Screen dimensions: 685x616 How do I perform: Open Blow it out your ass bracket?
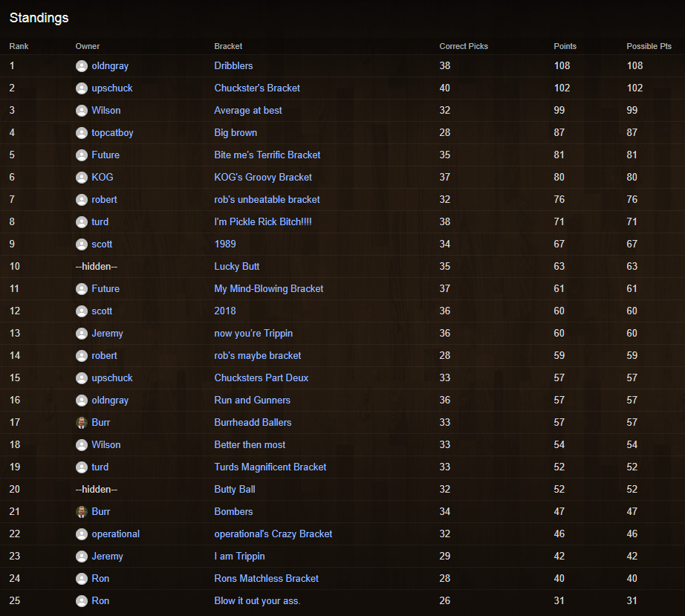click(x=257, y=600)
